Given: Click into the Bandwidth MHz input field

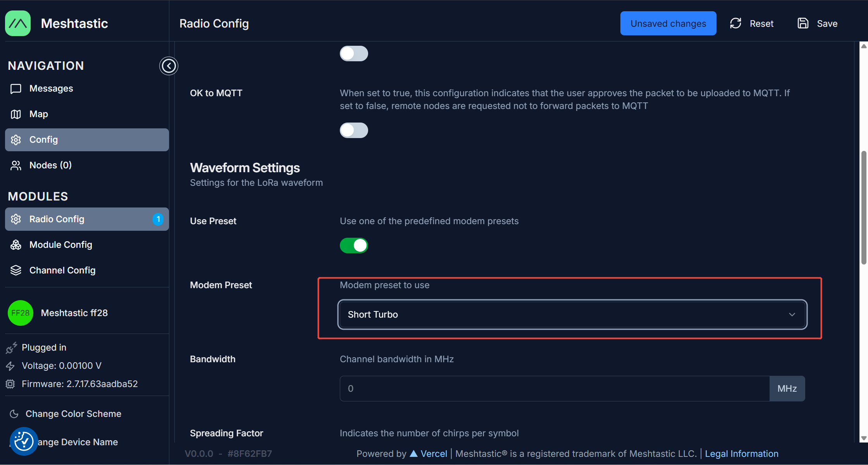Looking at the screenshot, I should coord(554,389).
